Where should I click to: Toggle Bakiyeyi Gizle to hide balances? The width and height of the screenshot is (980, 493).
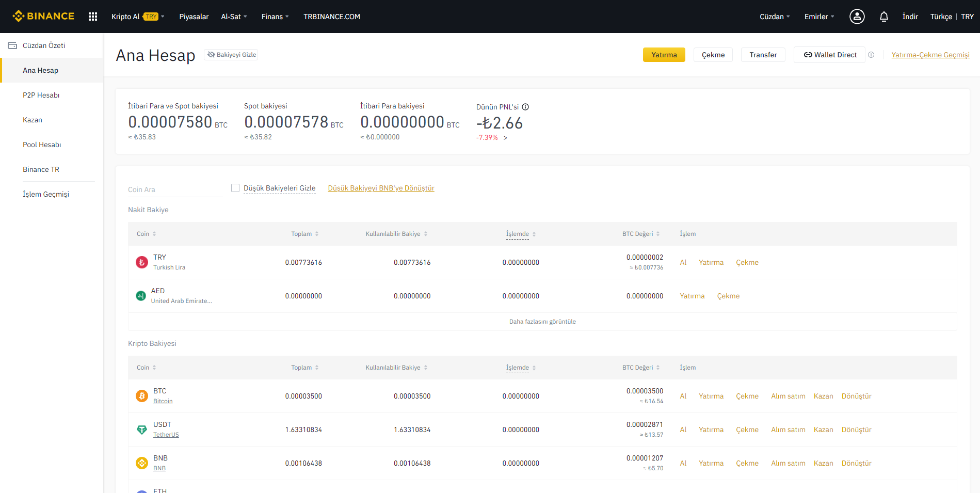[x=231, y=55]
